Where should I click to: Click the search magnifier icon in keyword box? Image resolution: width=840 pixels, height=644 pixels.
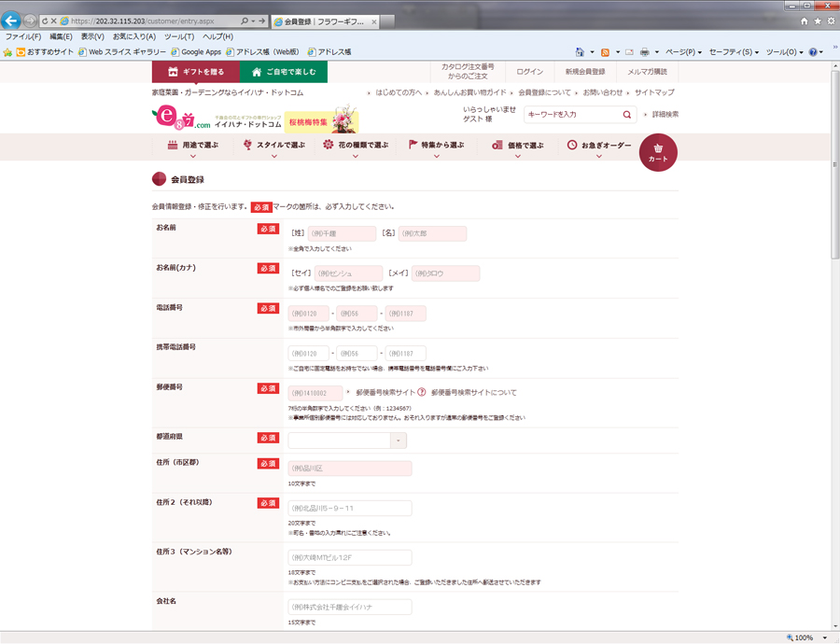tap(627, 115)
